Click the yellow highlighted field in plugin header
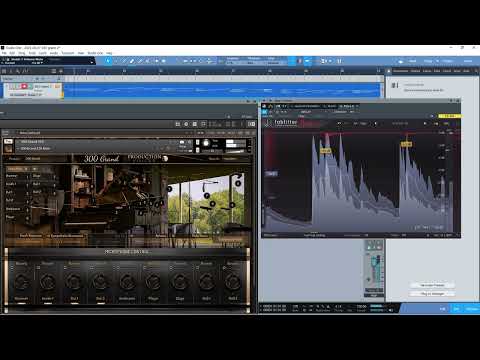The image size is (480, 360). 450,116
